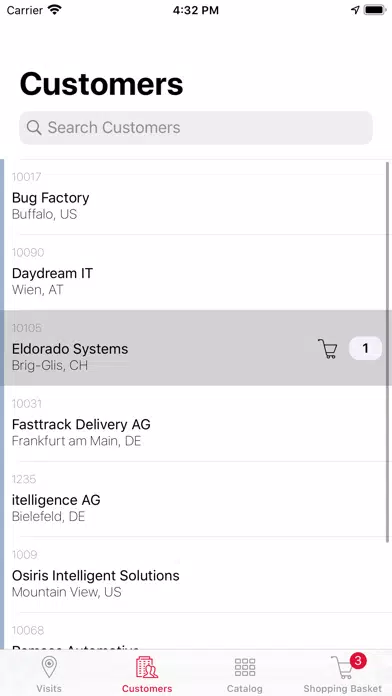This screenshot has height=696, width=392.
Task: Select the Catalog grid icon
Action: coord(245,667)
